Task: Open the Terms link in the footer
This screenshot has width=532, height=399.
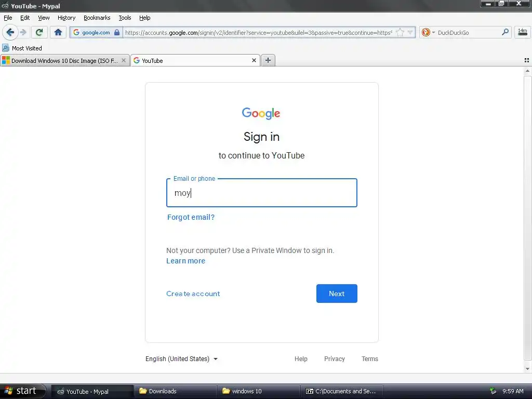Action: [370, 359]
